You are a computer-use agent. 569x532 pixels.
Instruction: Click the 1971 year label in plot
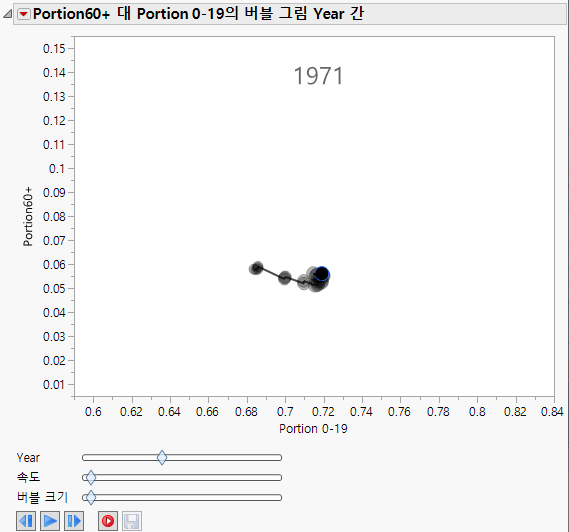318,76
